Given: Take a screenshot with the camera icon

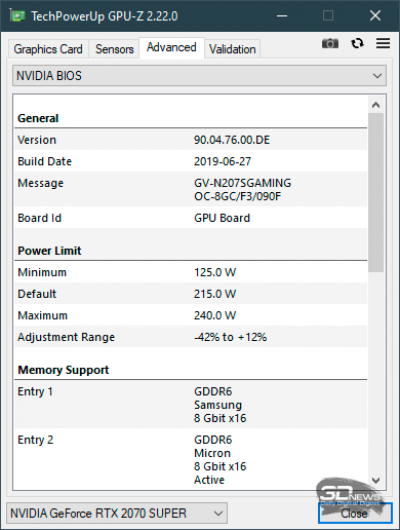Looking at the screenshot, I should point(330,44).
